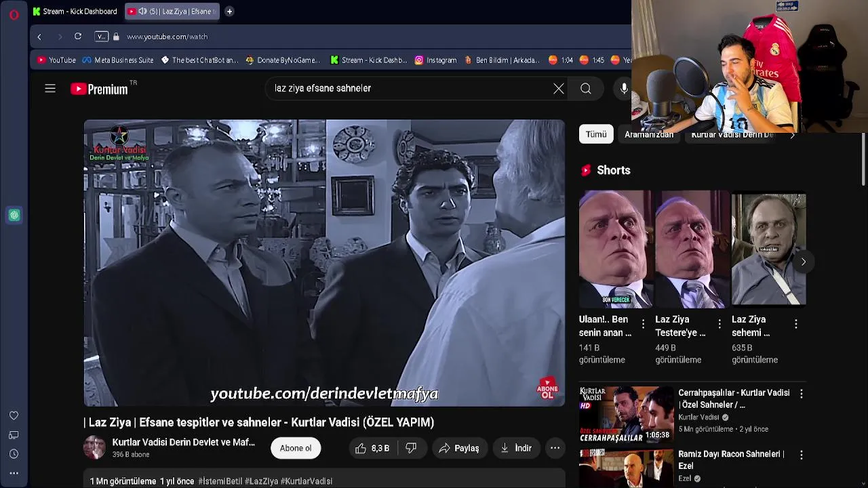Like the video showing 8,3 B likes
This screenshot has height=488, width=868.
click(372, 448)
